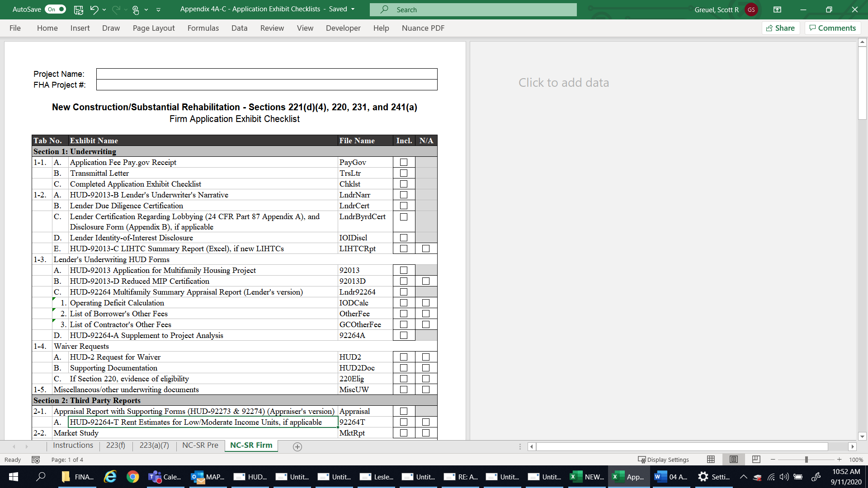The width and height of the screenshot is (868, 488).
Task: Click the Undo arrow icon
Action: click(x=94, y=9)
